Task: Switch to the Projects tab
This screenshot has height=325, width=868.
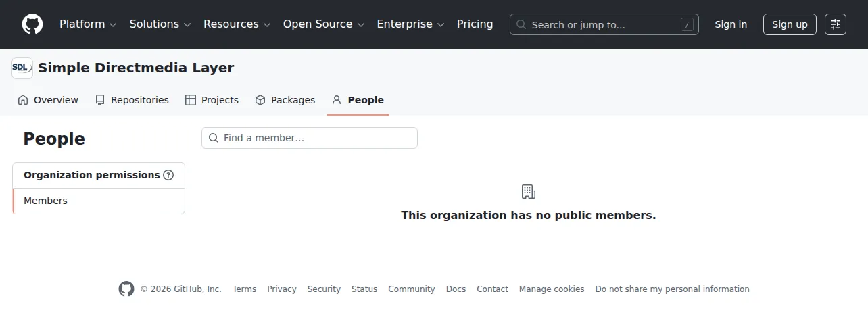Action: tap(212, 100)
